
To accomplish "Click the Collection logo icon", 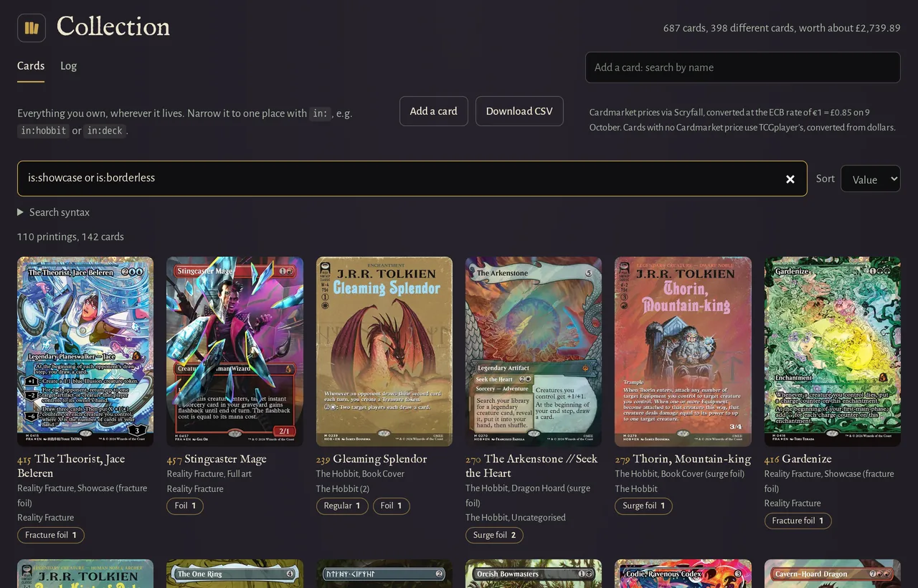I will (32, 28).
